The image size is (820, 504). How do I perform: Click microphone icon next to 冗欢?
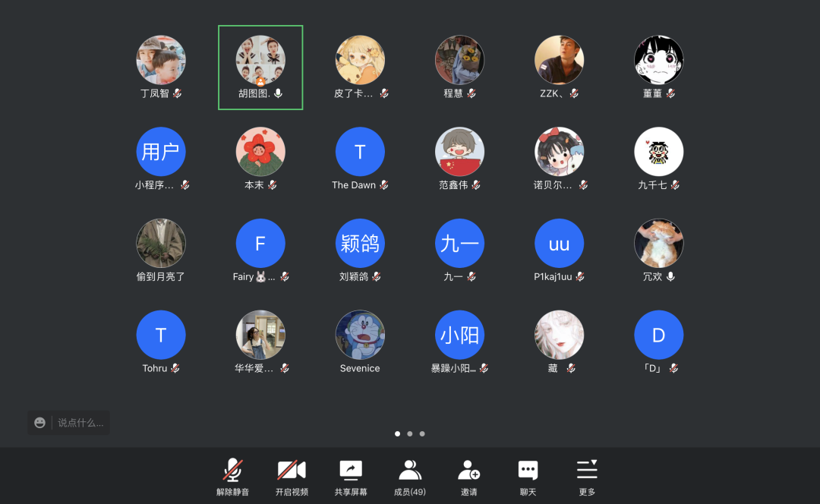pos(670,277)
